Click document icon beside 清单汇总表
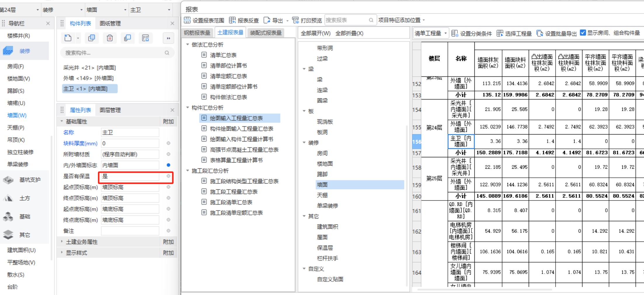644x295 pixels. (204, 55)
